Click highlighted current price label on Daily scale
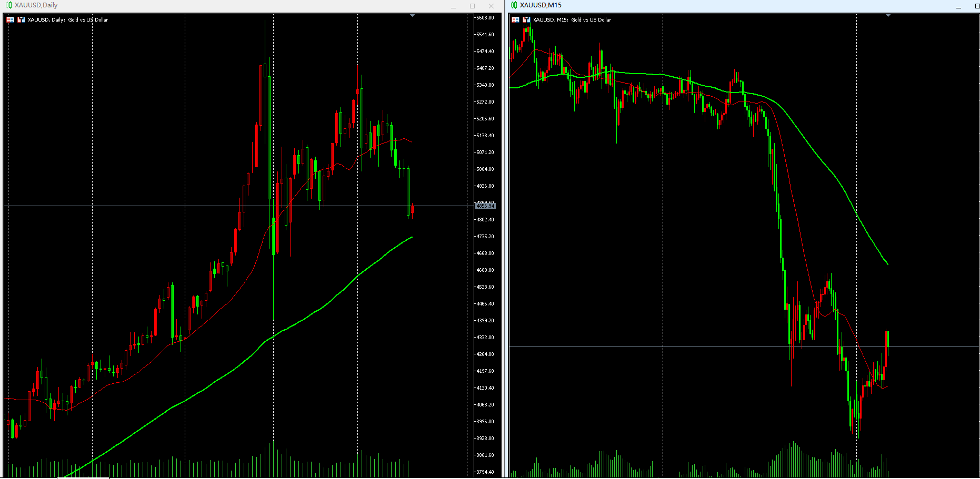Viewport: 980px width, 479px height. [x=485, y=206]
